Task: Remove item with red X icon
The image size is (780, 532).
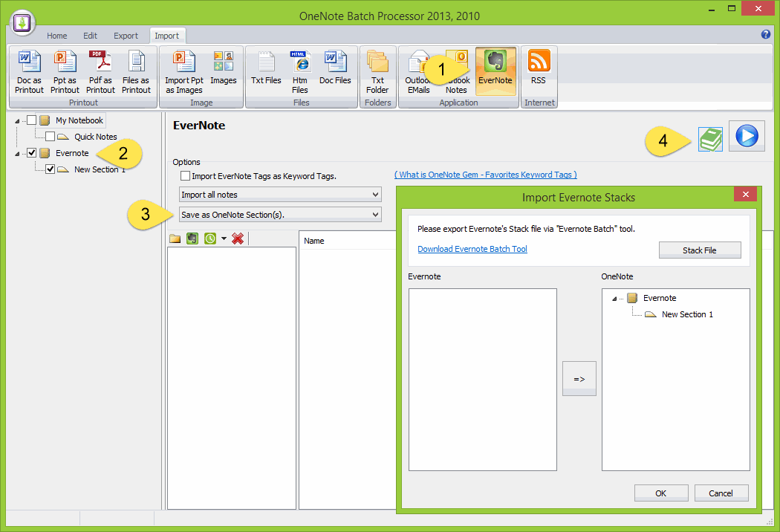Action: click(x=238, y=239)
